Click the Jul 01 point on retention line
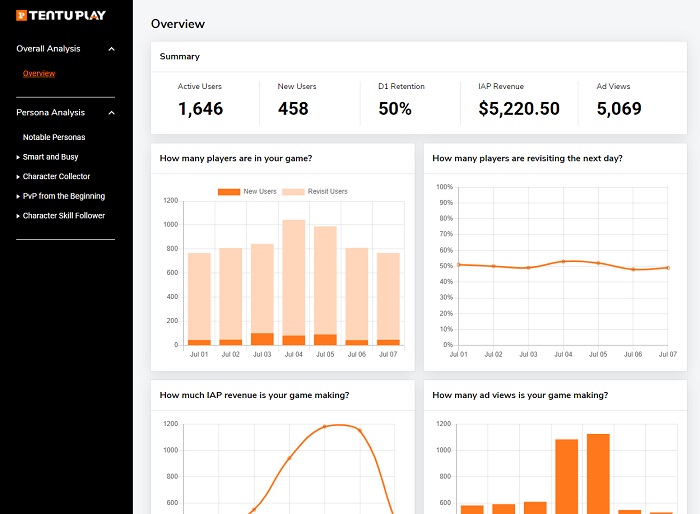This screenshot has width=700, height=514. click(459, 265)
